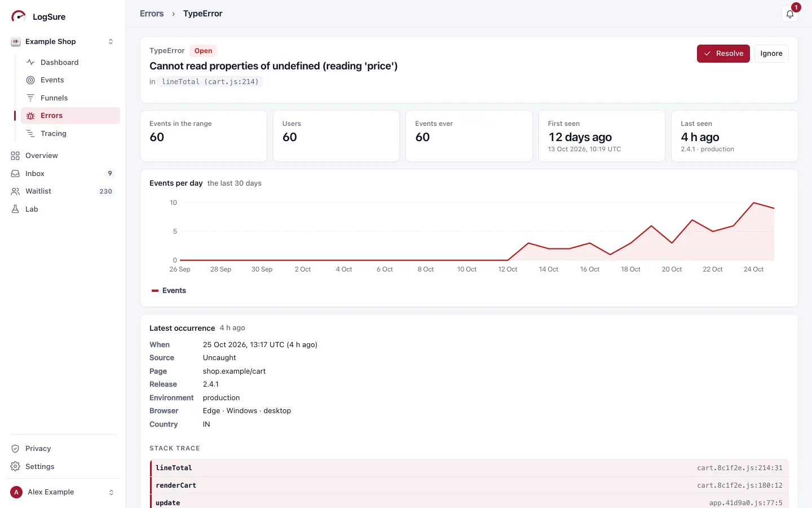Click the Waitlist count 230
Screen dimensions: 812x508
(106, 191)
